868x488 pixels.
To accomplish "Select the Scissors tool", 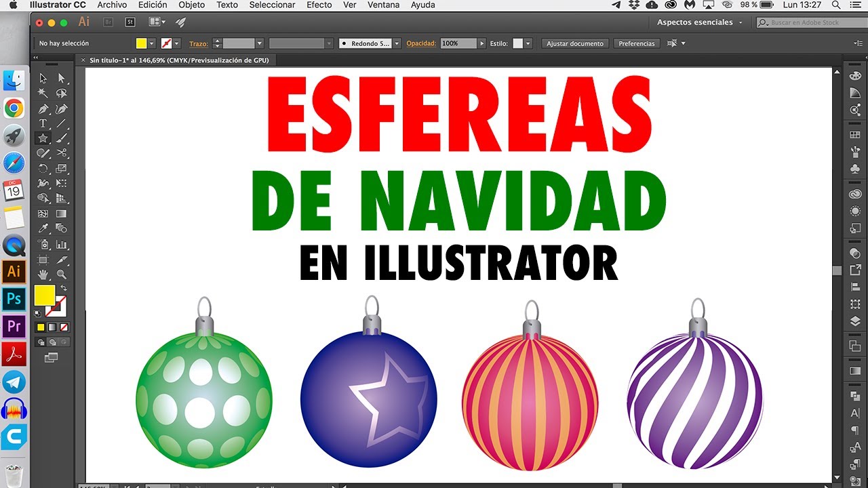I will (62, 153).
